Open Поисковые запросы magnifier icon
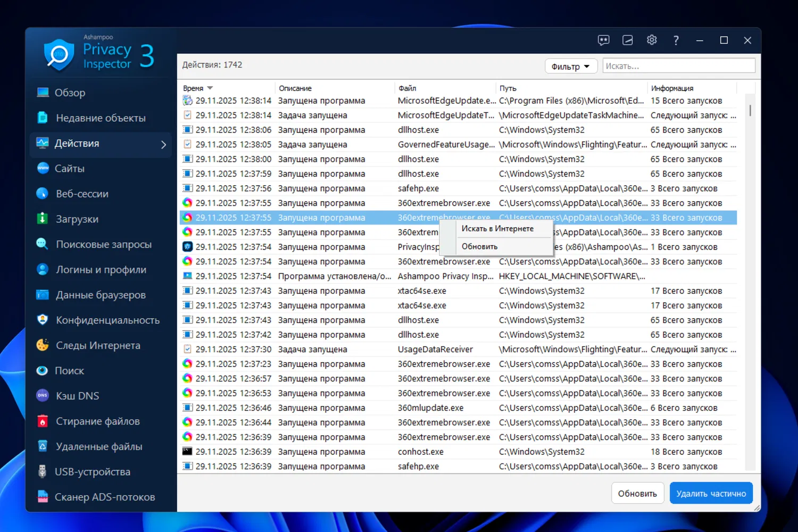The width and height of the screenshot is (798, 532). click(43, 244)
